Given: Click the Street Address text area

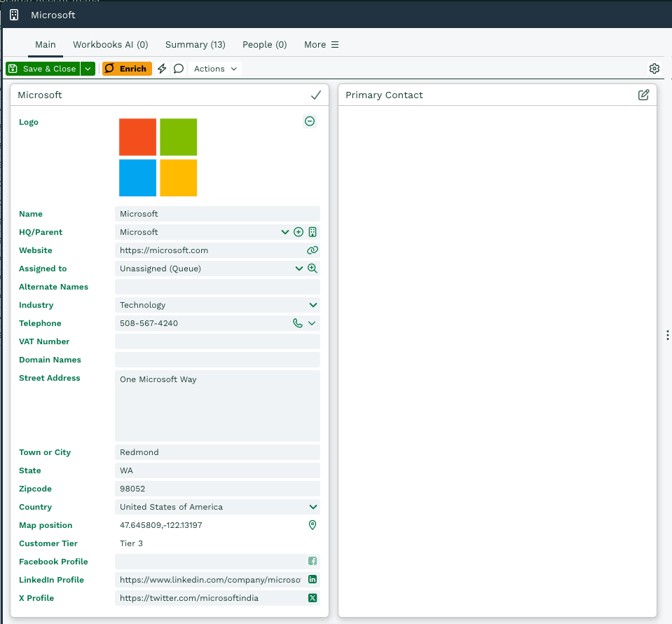Looking at the screenshot, I should (x=217, y=406).
